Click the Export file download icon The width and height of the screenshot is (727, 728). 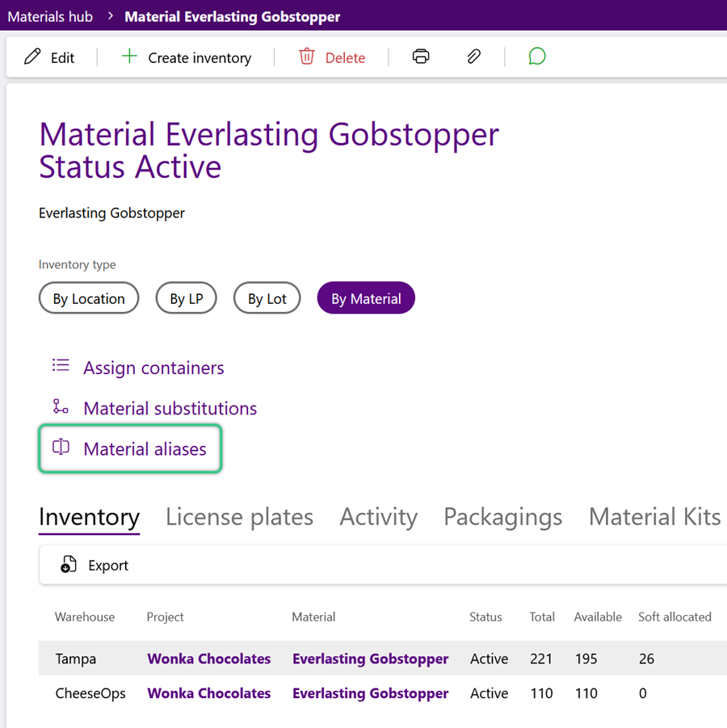68,565
